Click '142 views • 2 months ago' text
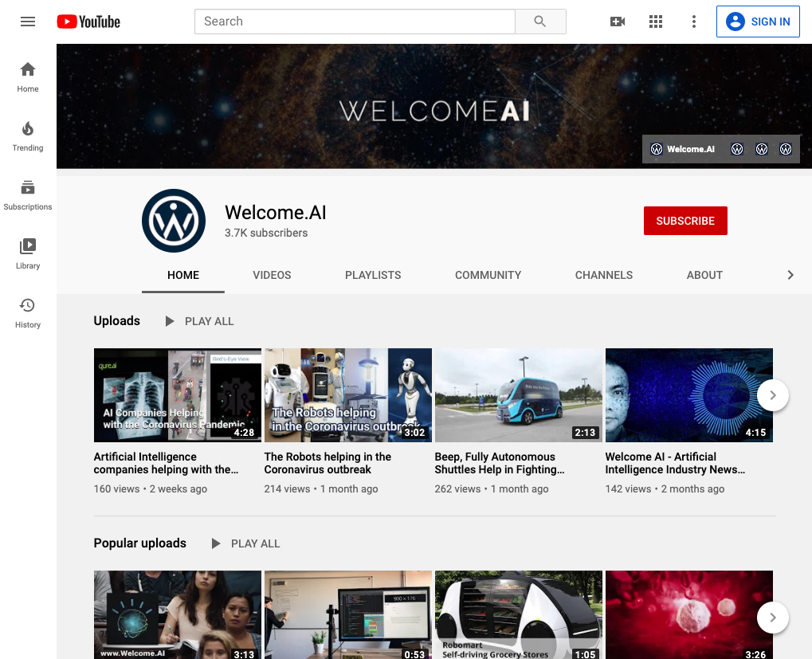The width and height of the screenshot is (812, 659). point(665,488)
